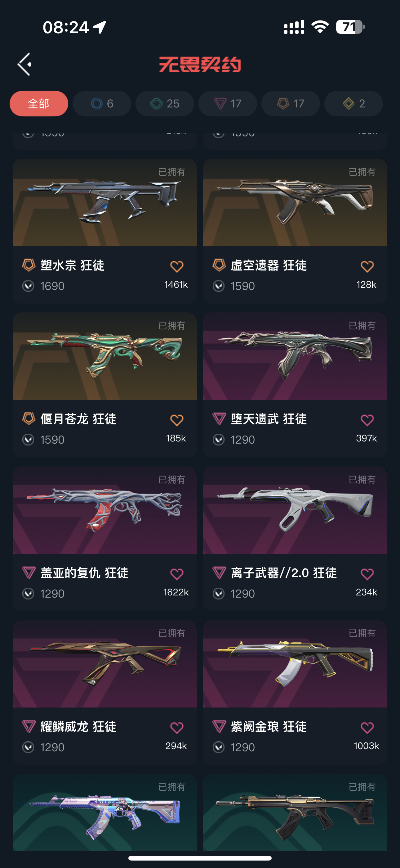Click VP coin icon beside 1690 price
Viewport: 400px width, 868px height.
pos(28,286)
